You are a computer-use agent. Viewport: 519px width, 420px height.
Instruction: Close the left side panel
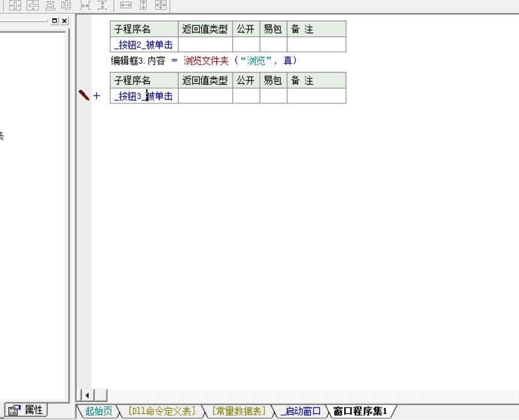[x=65, y=21]
